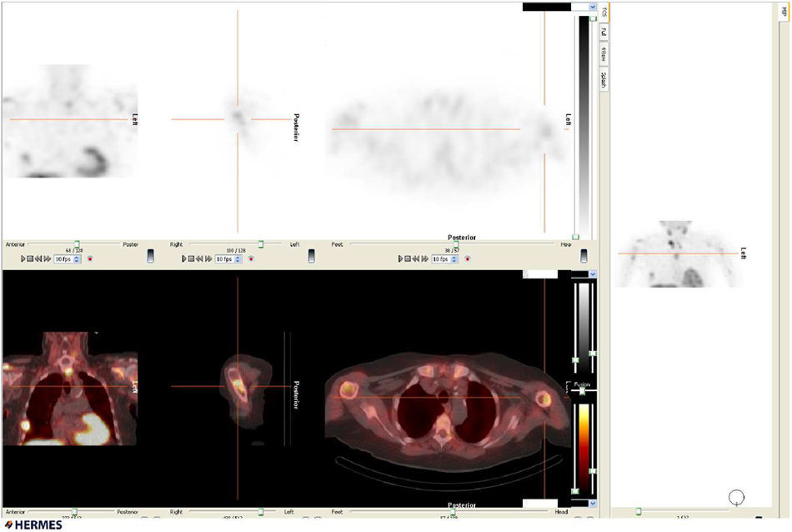Play the transaxial cine loop
The height and width of the screenshot is (532, 792).
[x=401, y=259]
